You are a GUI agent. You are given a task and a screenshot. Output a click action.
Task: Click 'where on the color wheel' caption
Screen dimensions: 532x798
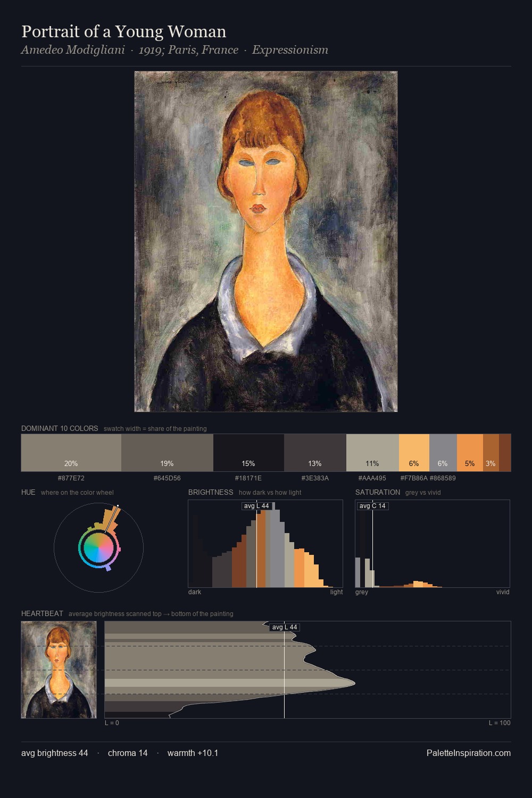[x=77, y=493]
